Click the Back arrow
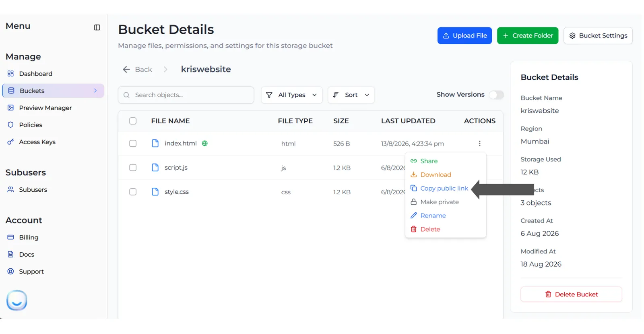Viewport: 644px width, 334px height. pos(126,69)
